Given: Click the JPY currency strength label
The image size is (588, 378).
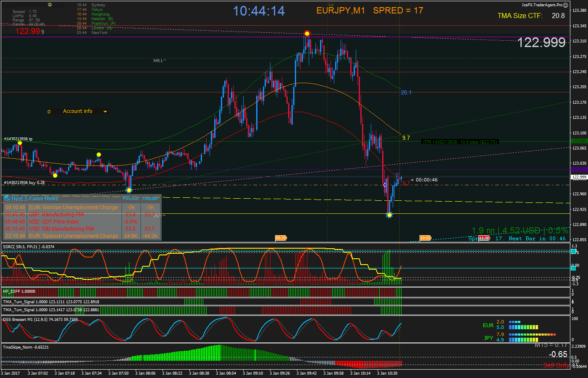Looking at the screenshot, I should [488, 338].
